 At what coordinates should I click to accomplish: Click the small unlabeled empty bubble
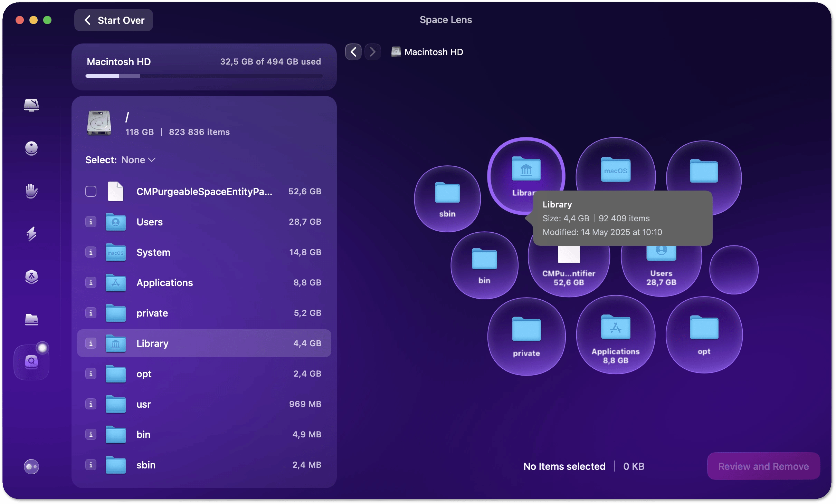click(734, 270)
